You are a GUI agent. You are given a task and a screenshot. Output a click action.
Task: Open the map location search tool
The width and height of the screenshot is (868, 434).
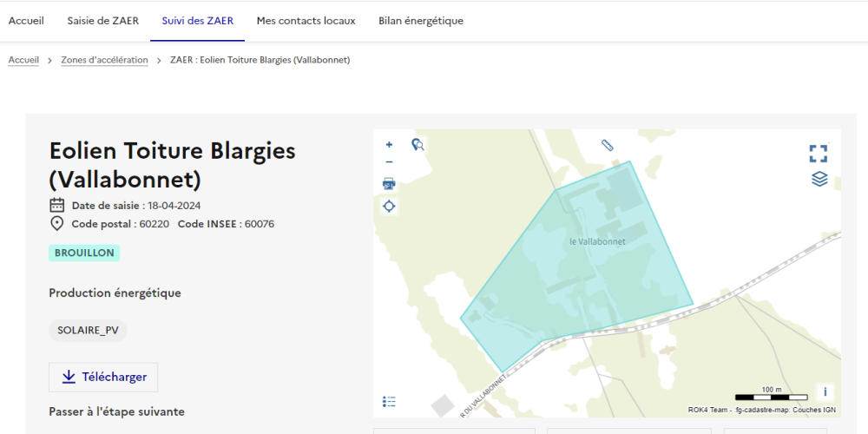(418, 145)
